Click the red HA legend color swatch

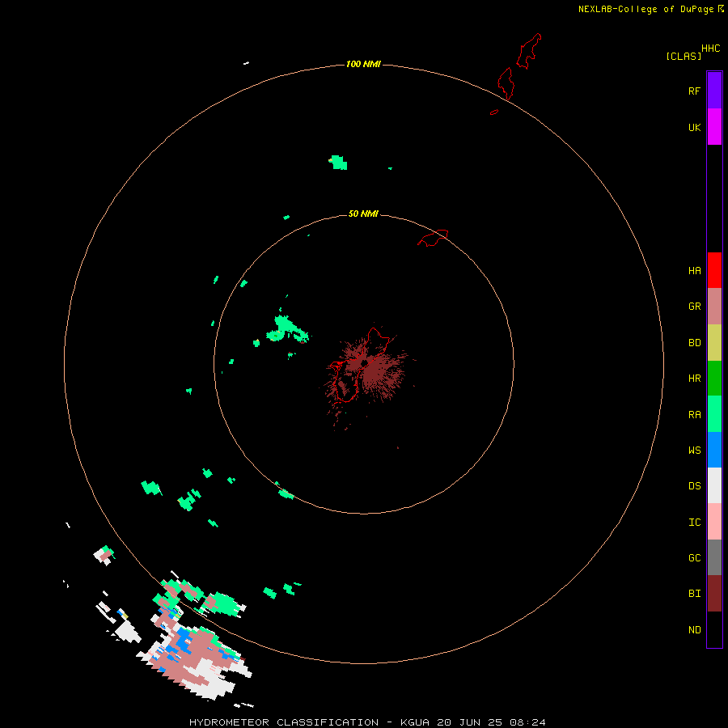(714, 270)
